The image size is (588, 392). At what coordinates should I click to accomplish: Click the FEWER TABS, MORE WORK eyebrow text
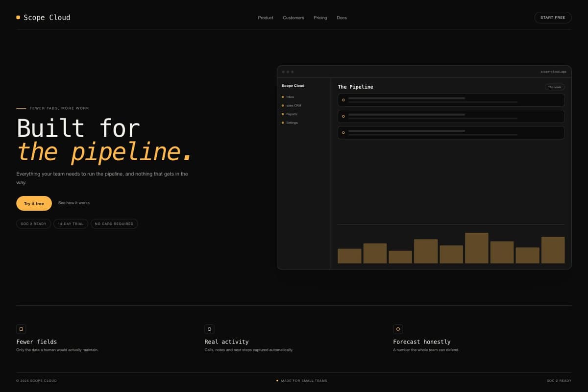click(59, 108)
